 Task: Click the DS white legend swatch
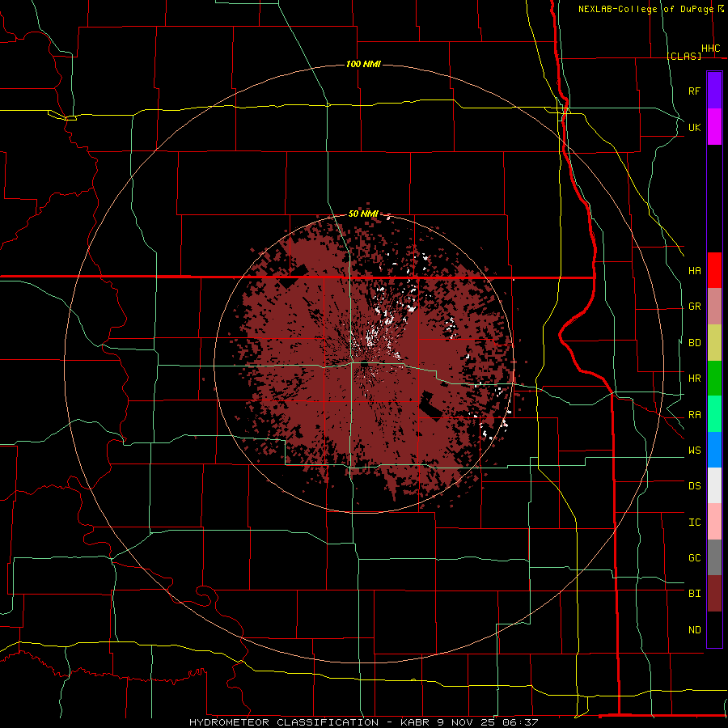click(714, 485)
